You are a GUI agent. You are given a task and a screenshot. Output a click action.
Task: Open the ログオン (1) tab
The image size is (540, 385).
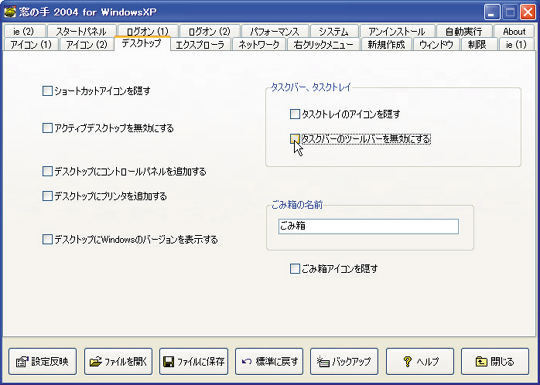(x=147, y=32)
